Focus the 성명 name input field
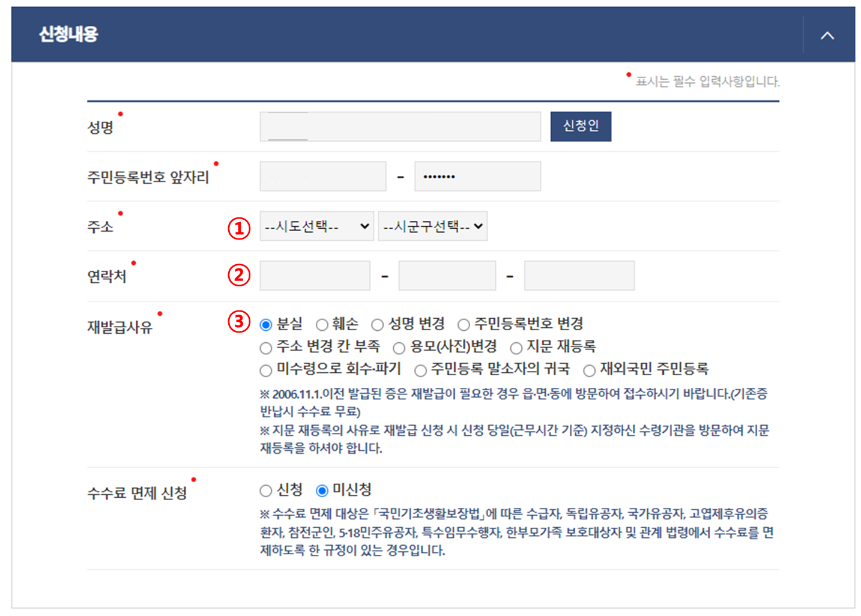Screen dimensions: 861x616 coord(400,127)
